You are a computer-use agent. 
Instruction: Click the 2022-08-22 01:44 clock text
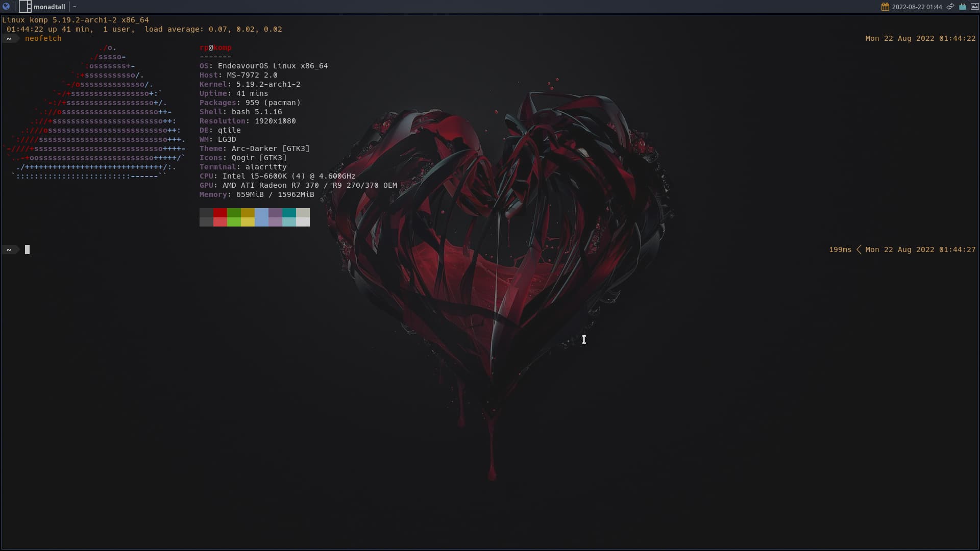pyautogui.click(x=917, y=7)
